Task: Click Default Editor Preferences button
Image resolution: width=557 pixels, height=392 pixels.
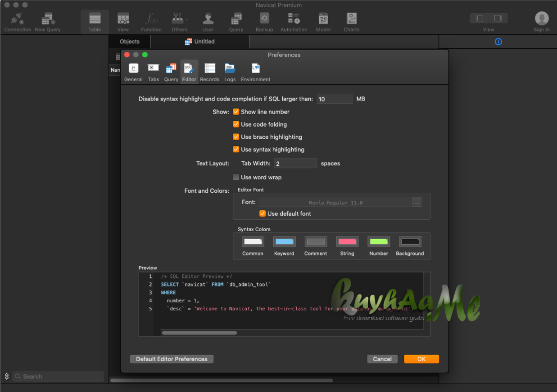Action: coord(172,359)
